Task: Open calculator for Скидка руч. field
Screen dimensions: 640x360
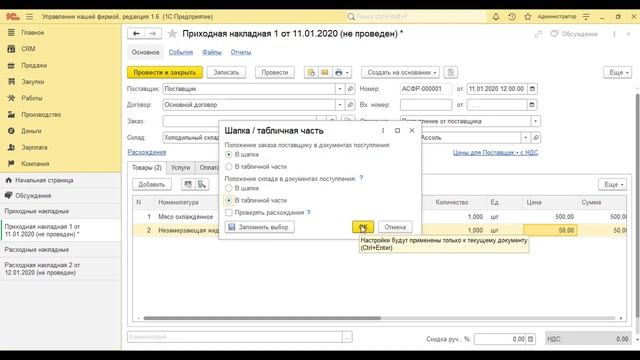Action: pyautogui.click(x=530, y=339)
